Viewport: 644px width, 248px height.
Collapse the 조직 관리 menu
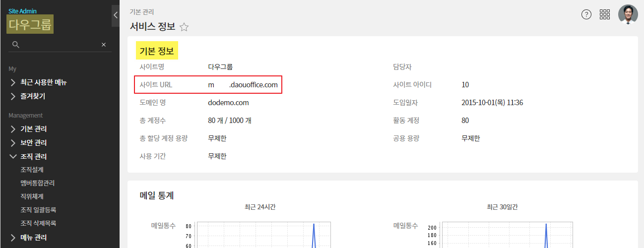(x=34, y=157)
